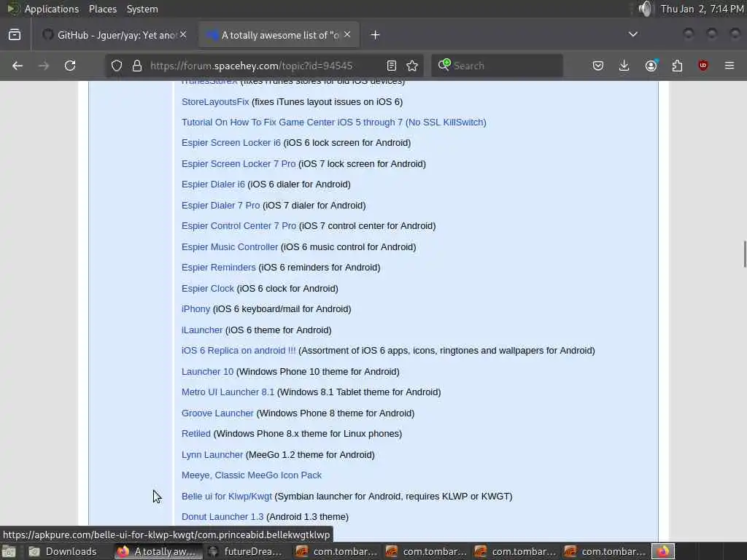Open the Lynn Launcher link
Image resolution: width=747 pixels, height=560 pixels.
tap(212, 455)
